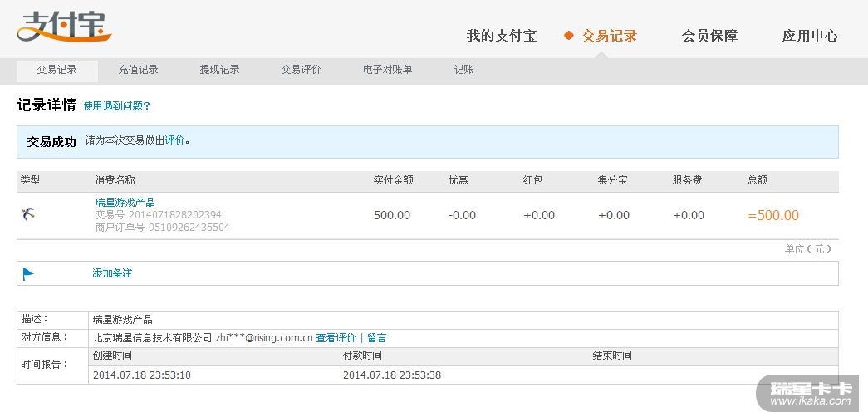
Task: Click 添加备注 to add a note
Action: pos(112,273)
